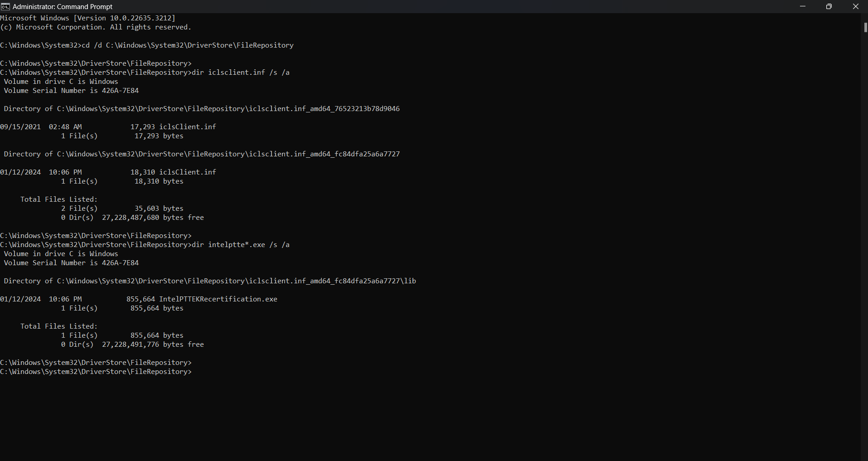
Task: Click the Command Prompt icon in title bar
Action: tap(5, 6)
